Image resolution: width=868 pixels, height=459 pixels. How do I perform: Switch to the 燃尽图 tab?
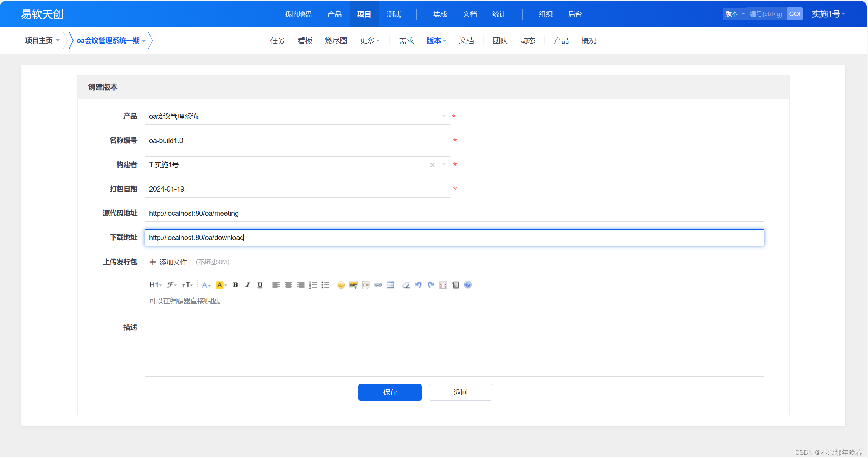[336, 41]
